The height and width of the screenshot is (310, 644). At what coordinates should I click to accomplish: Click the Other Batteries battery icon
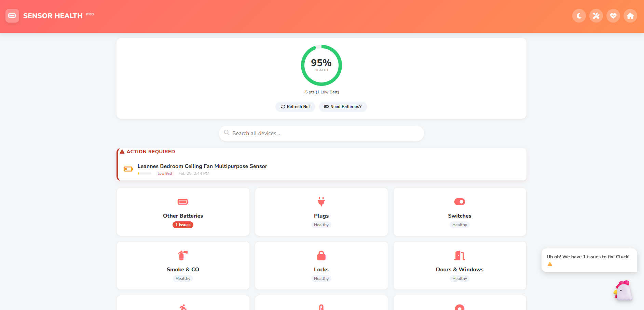pos(183,202)
